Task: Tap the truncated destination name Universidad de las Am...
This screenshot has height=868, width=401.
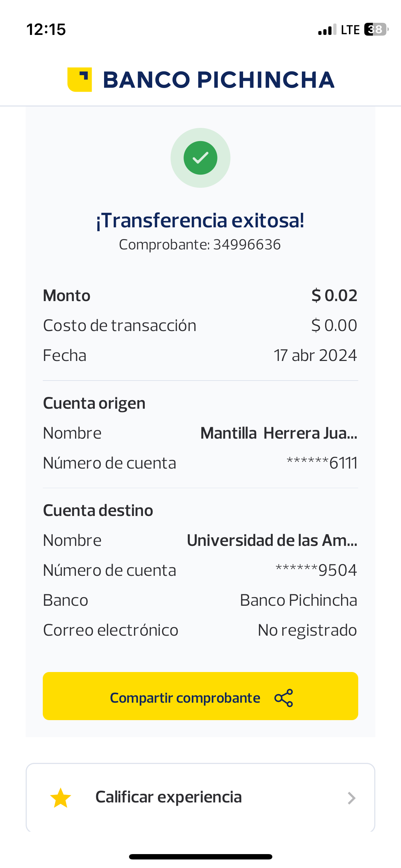Action: [x=272, y=541]
